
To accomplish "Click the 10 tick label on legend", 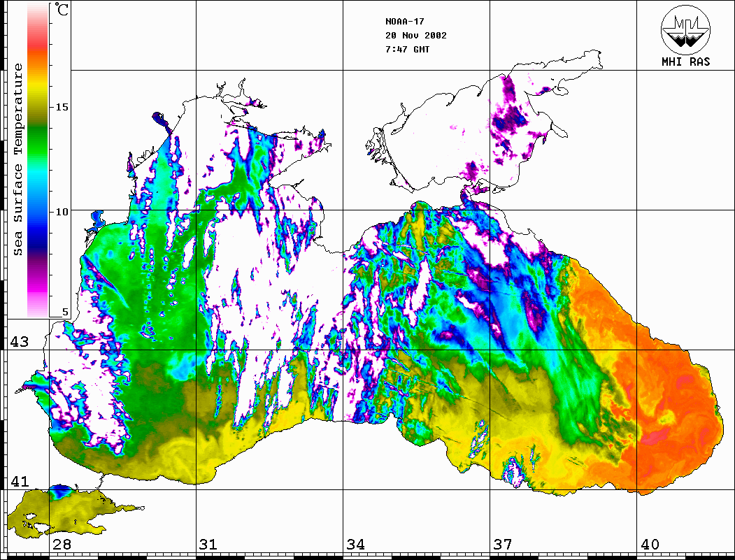I will [x=62, y=212].
